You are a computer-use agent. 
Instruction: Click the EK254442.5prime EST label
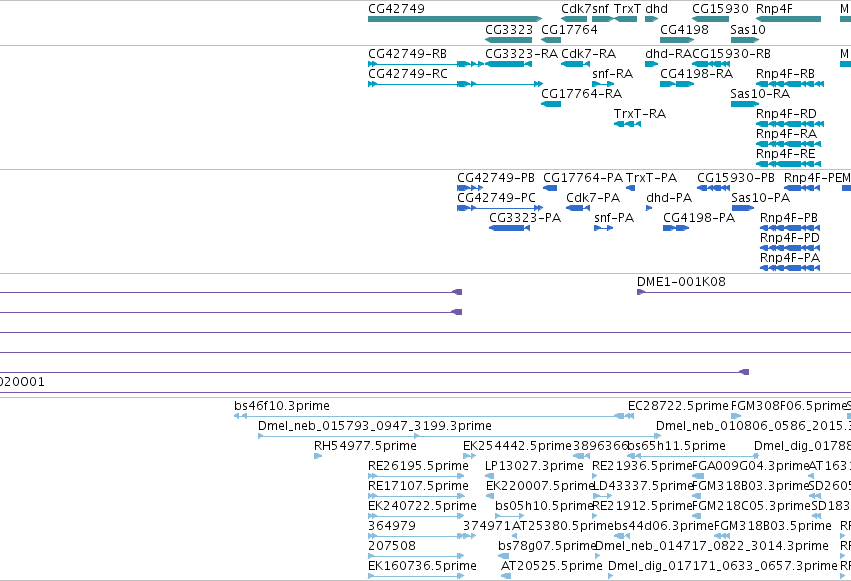(518, 446)
